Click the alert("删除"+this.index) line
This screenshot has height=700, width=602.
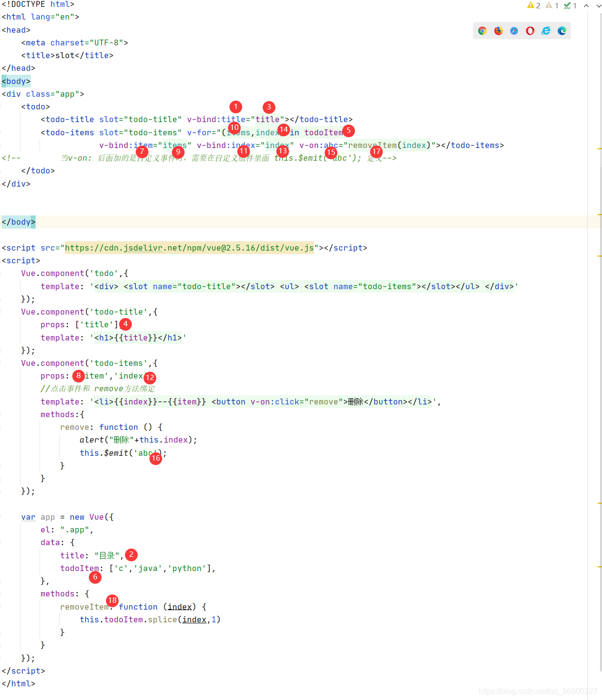138,440
